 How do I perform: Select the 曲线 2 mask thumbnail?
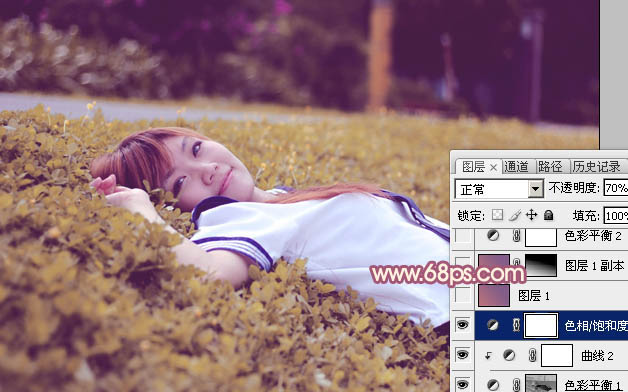[x=557, y=355]
